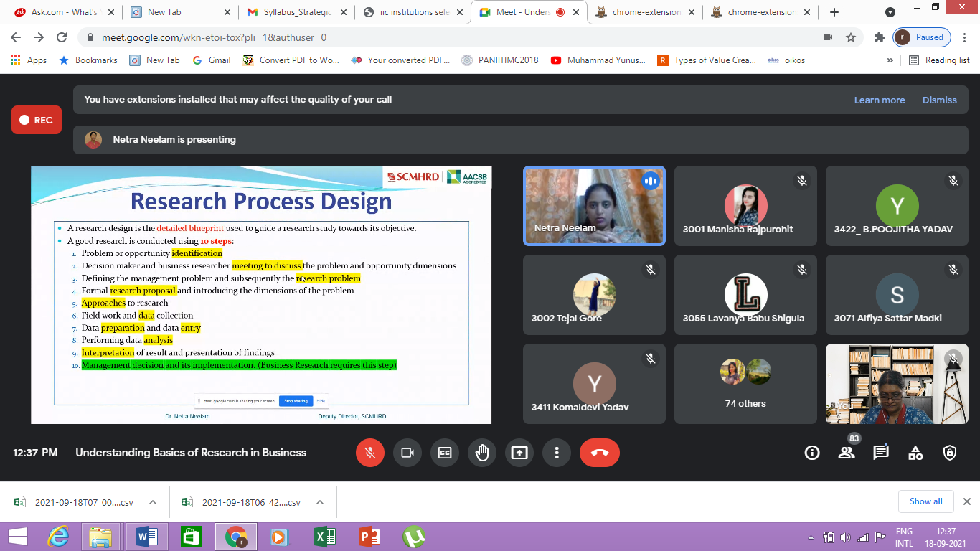Toggle the camera on or off
Image resolution: width=980 pixels, height=551 pixels.
point(407,453)
